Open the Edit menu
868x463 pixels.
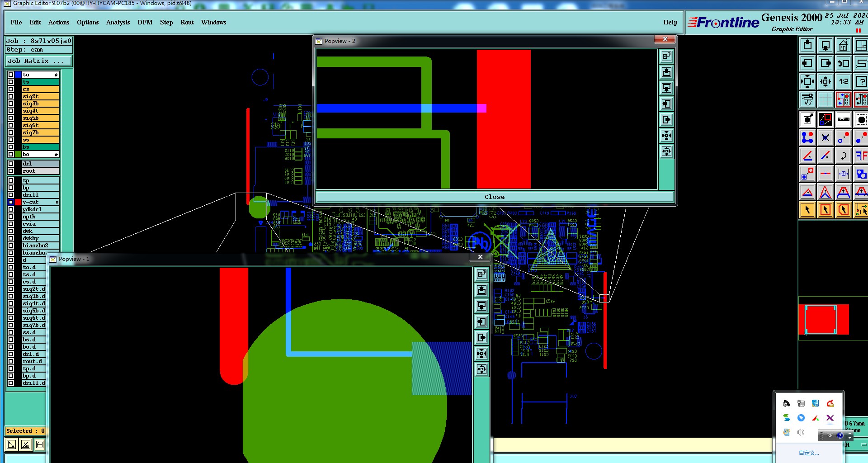pyautogui.click(x=35, y=22)
